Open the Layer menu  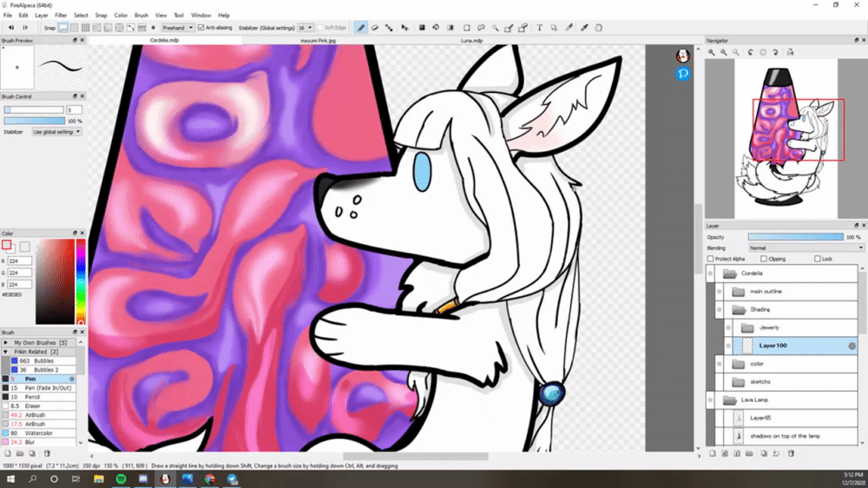point(42,16)
